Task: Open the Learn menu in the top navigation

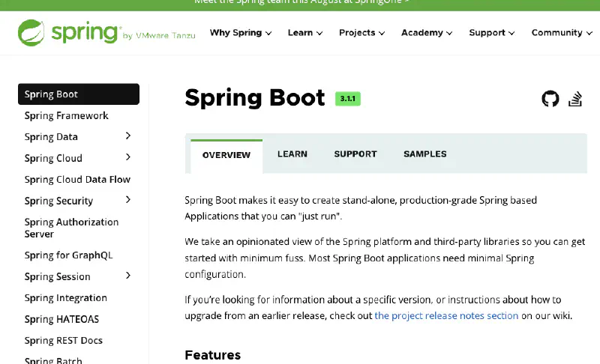Action: click(305, 33)
